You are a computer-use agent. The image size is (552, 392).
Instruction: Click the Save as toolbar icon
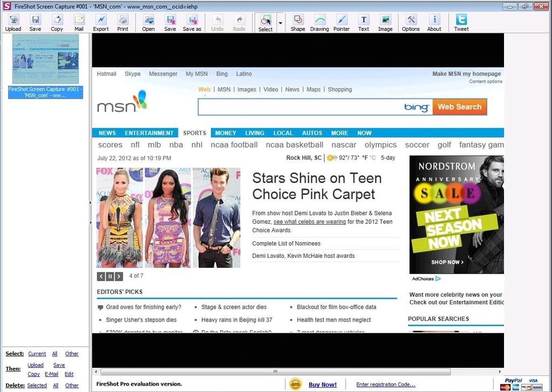click(x=192, y=23)
